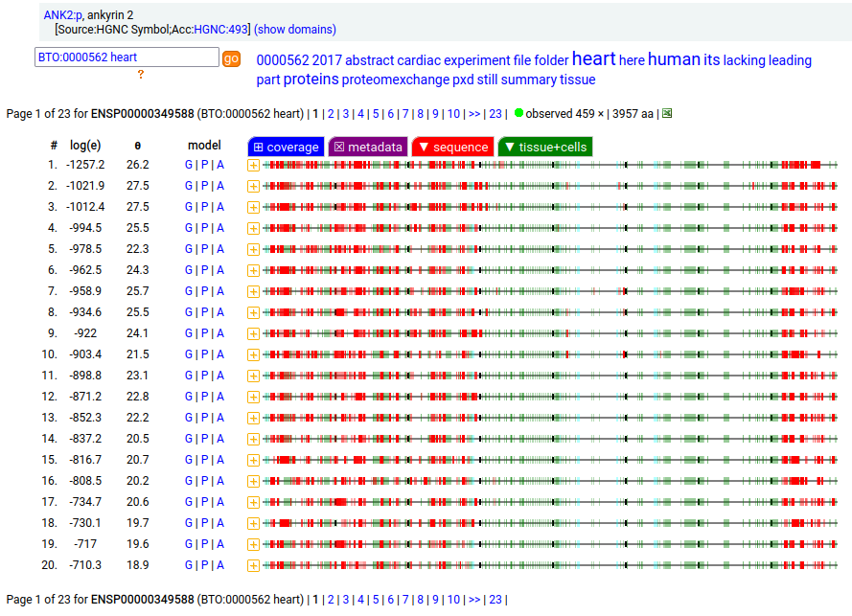This screenshot has height=616, width=852.
Task: Click the plus icon for row 8
Action: pos(253,313)
